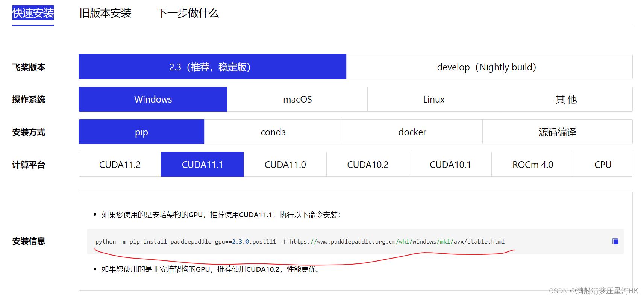Select CPU compute platform
644x298 pixels.
[603, 165]
